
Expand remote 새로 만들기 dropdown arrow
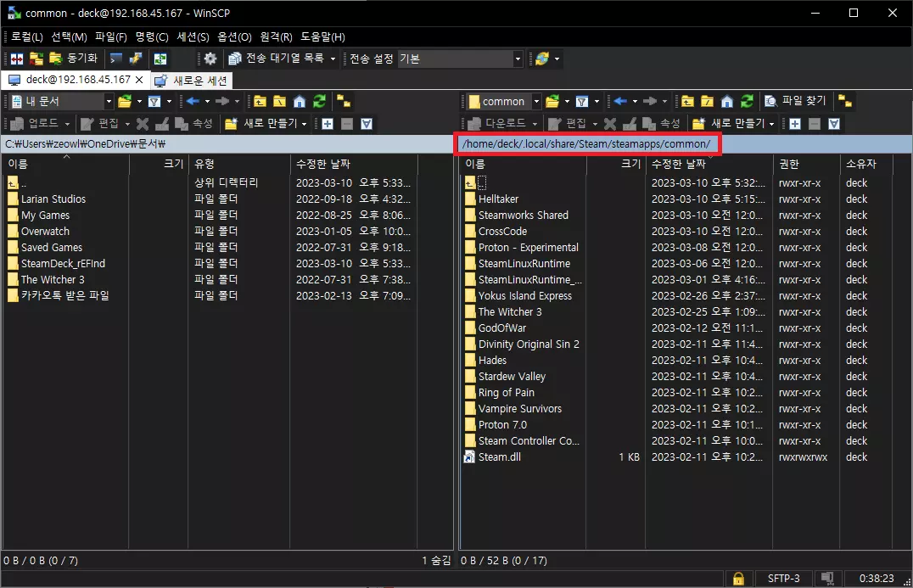(771, 123)
